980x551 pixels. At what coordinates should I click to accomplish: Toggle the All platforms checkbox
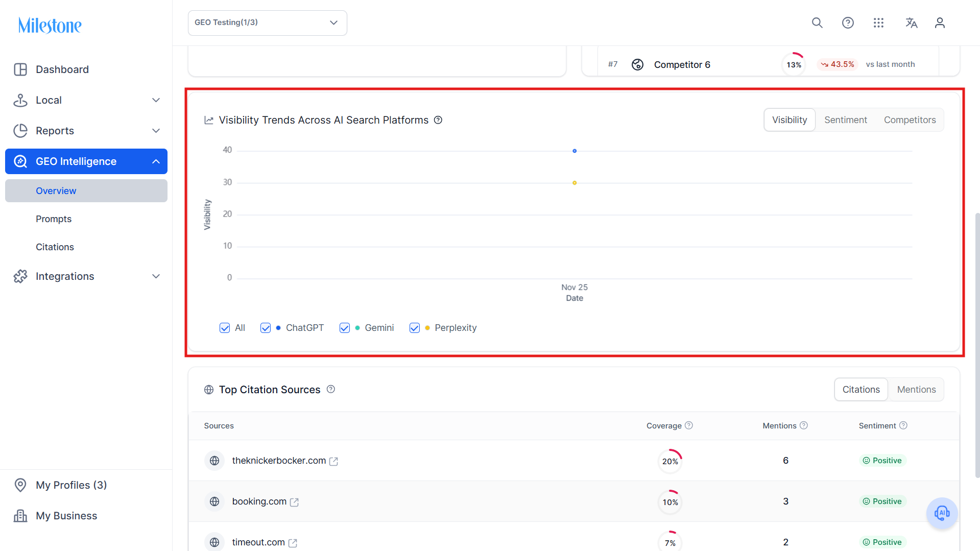click(225, 328)
